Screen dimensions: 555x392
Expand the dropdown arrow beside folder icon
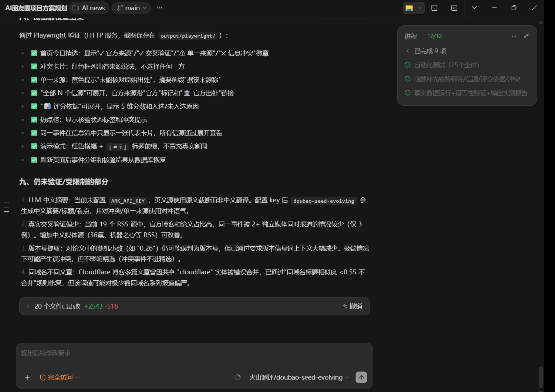[x=420, y=8]
